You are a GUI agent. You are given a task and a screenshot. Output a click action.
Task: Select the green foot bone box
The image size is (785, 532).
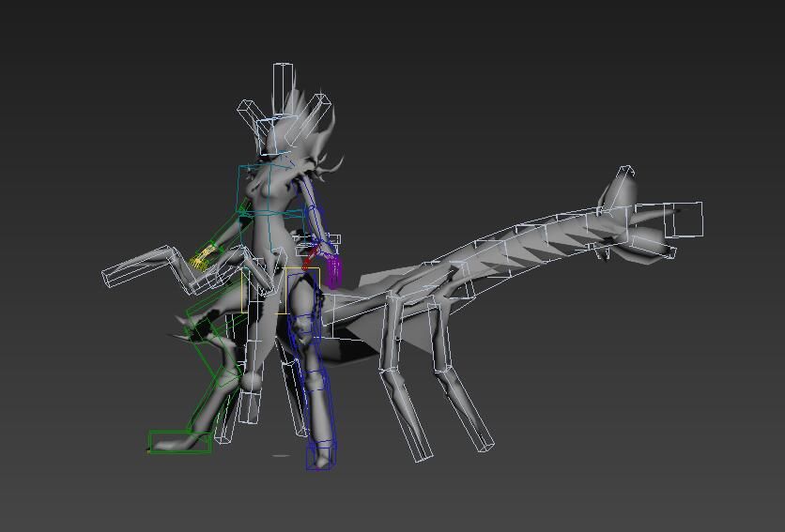178,442
